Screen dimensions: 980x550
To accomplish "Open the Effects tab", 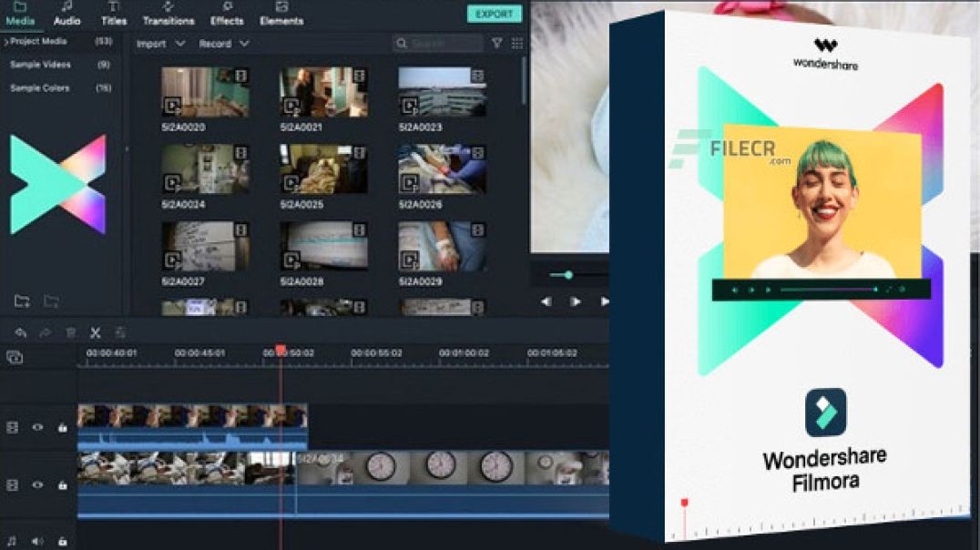I will 227,14.
